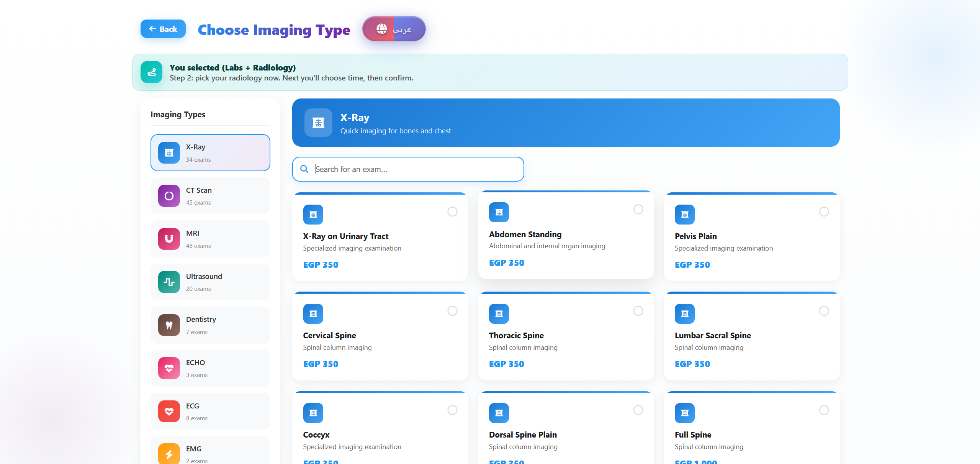The image size is (980, 464).
Task: Go back using the Back button
Action: click(163, 29)
